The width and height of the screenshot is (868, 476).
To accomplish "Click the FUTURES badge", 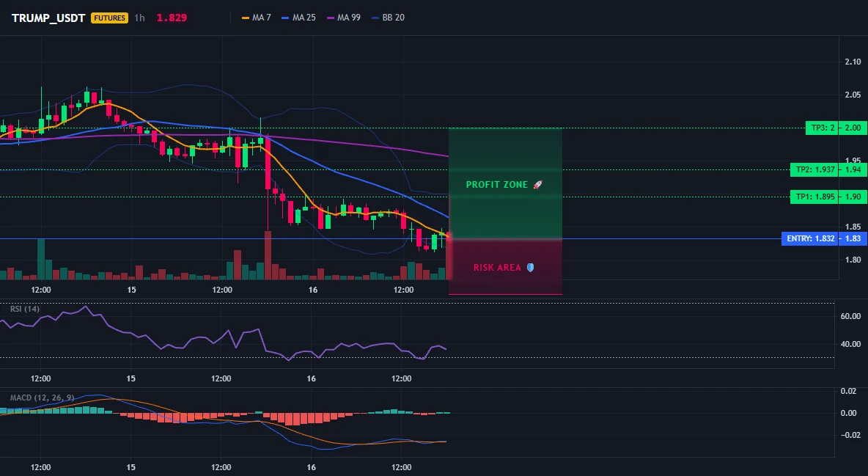I will (x=110, y=18).
